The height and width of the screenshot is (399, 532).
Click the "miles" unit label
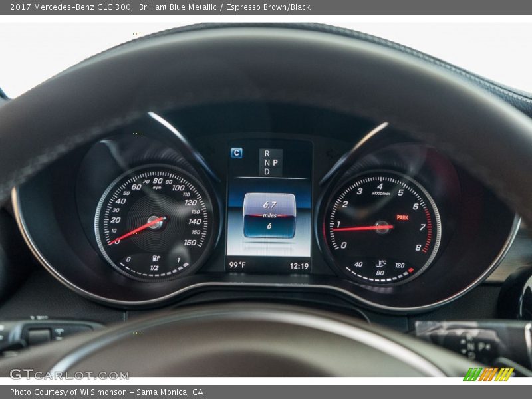point(269,215)
